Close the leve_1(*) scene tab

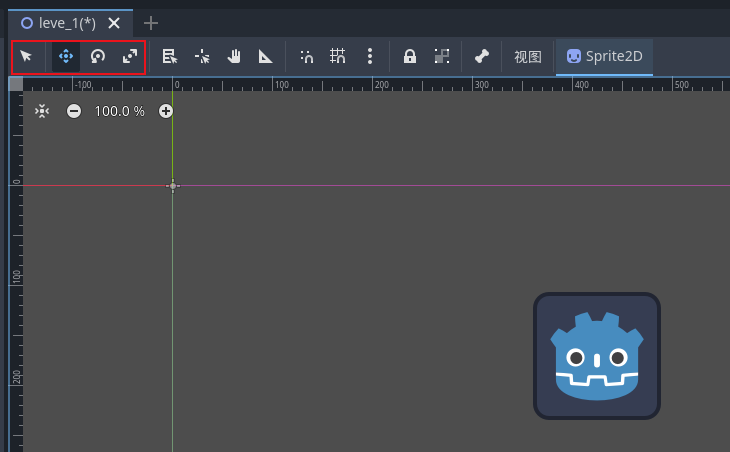click(x=114, y=23)
